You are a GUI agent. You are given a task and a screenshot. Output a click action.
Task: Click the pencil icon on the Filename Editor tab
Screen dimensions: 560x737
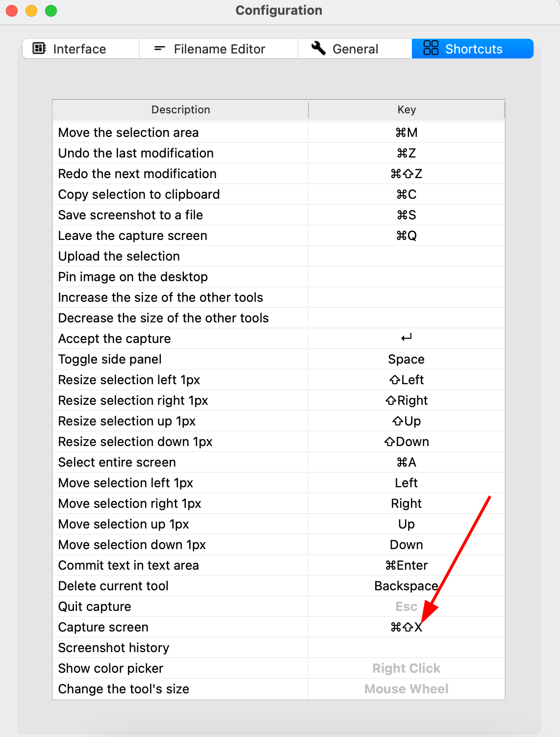(159, 49)
